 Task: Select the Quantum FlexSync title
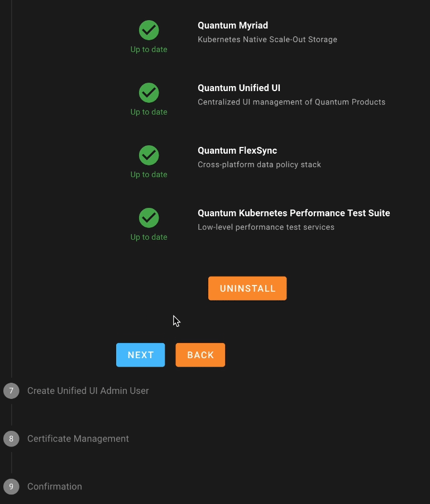coord(237,151)
